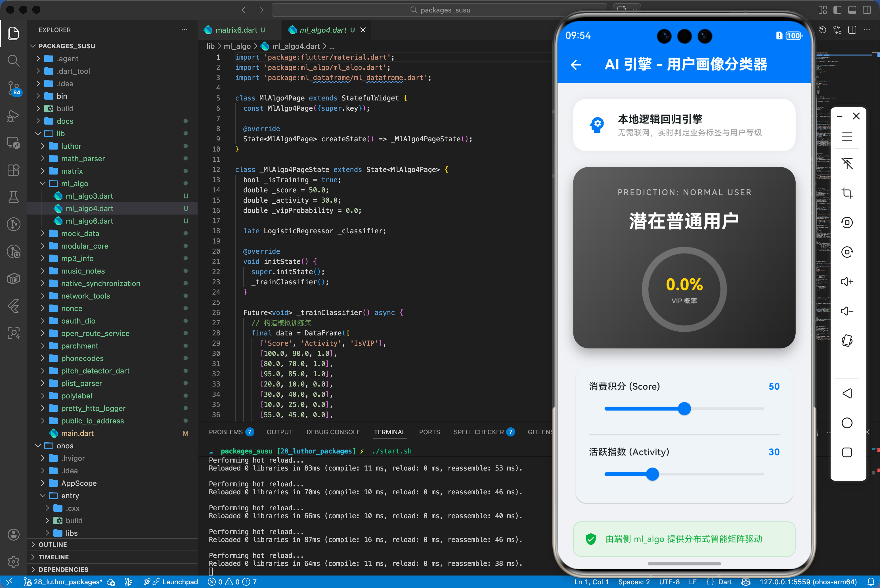Toggle the Panel visibility
Screen dimensions: 880x588
(x=852, y=10)
